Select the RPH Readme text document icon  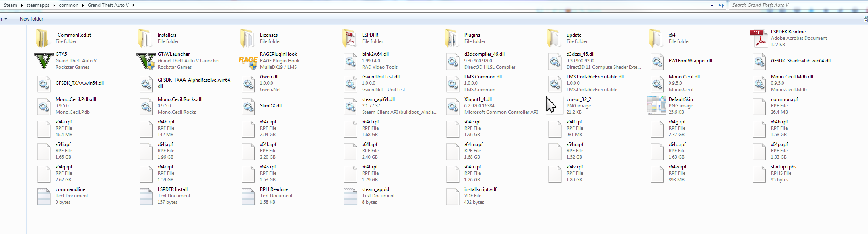click(248, 196)
